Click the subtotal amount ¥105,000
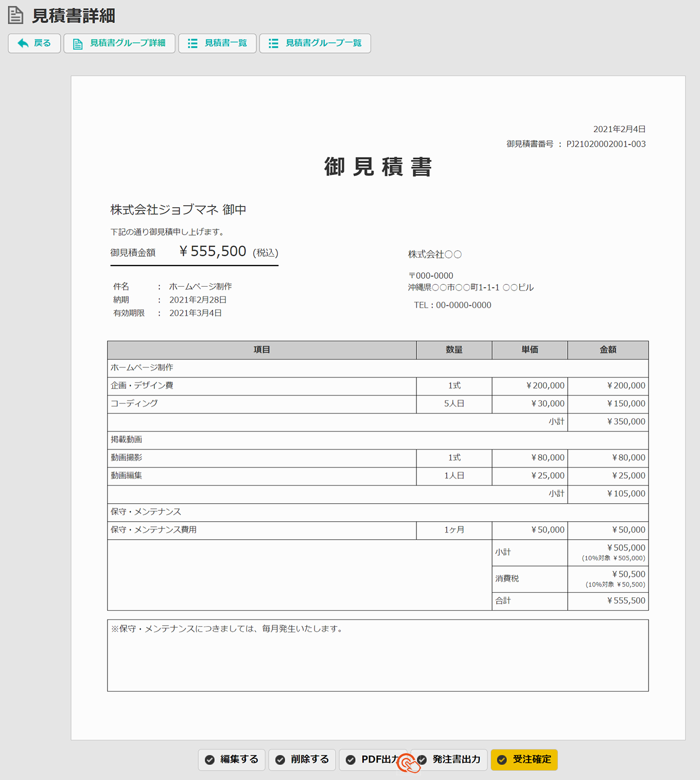The width and height of the screenshot is (700, 780). pyautogui.click(x=626, y=493)
